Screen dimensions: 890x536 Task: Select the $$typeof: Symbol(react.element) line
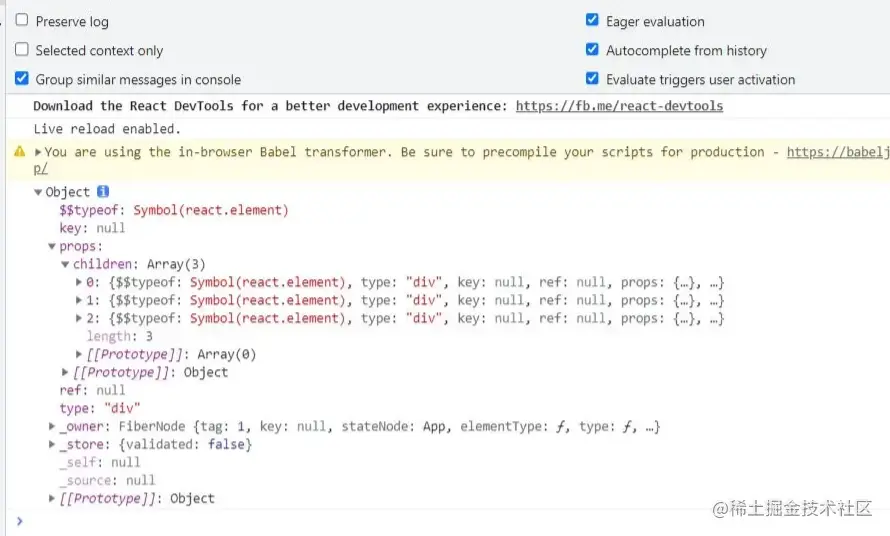pos(174,210)
